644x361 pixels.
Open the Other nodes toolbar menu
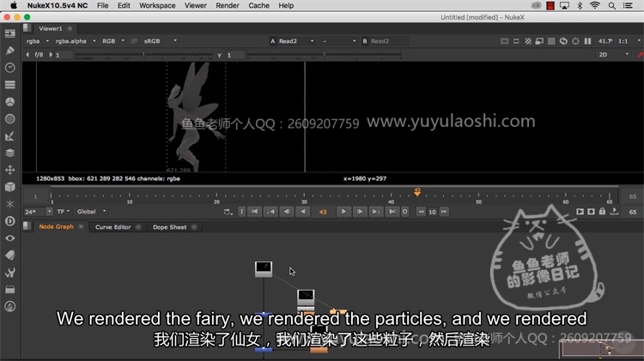9,290
